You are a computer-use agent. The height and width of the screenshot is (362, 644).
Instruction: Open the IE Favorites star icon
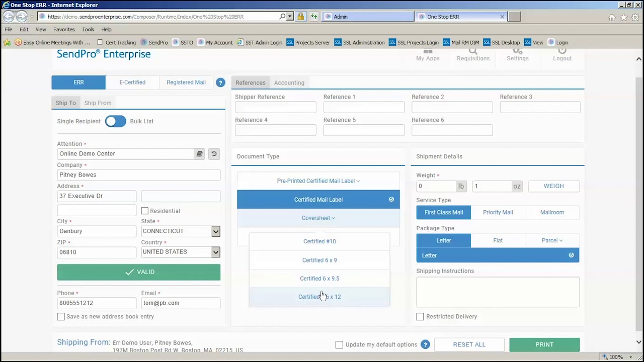(x=623, y=17)
